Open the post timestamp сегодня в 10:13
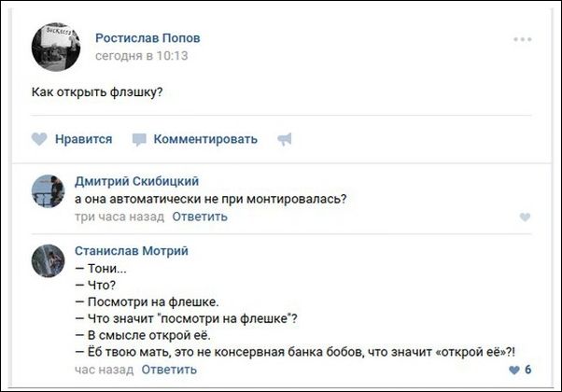The width and height of the screenshot is (562, 392). 142,56
